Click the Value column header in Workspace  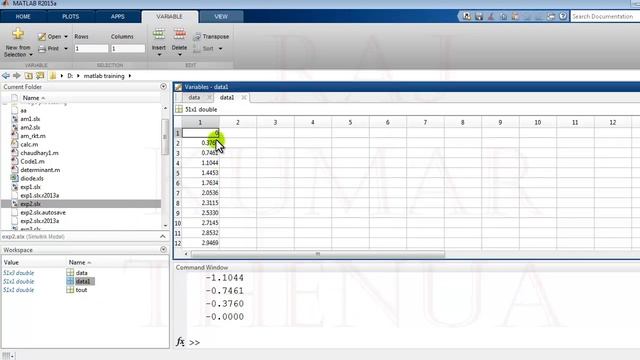pyautogui.click(x=11, y=262)
